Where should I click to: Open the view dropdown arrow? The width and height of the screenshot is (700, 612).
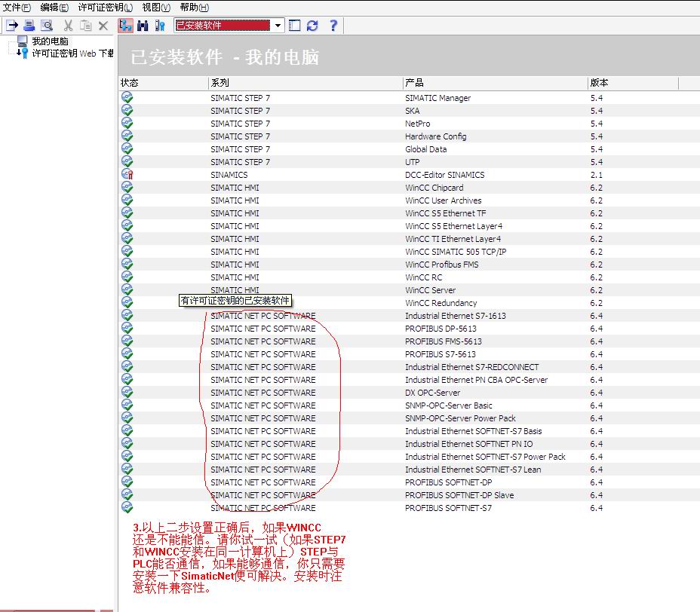pos(278,26)
